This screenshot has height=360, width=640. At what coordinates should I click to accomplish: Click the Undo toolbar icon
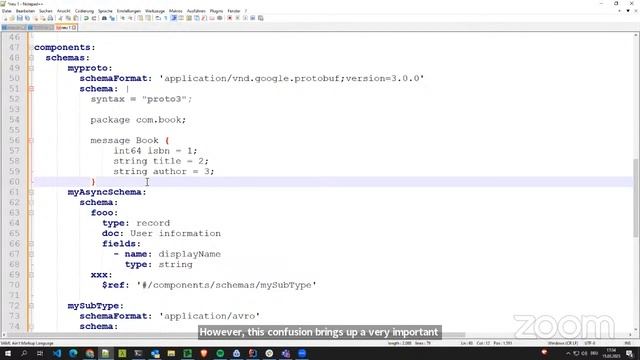coord(86,18)
